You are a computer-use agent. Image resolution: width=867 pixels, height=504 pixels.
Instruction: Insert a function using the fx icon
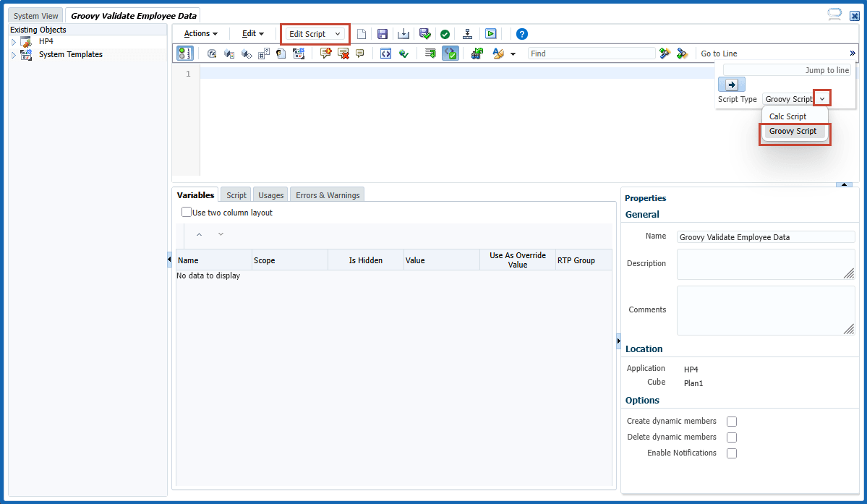coord(212,54)
